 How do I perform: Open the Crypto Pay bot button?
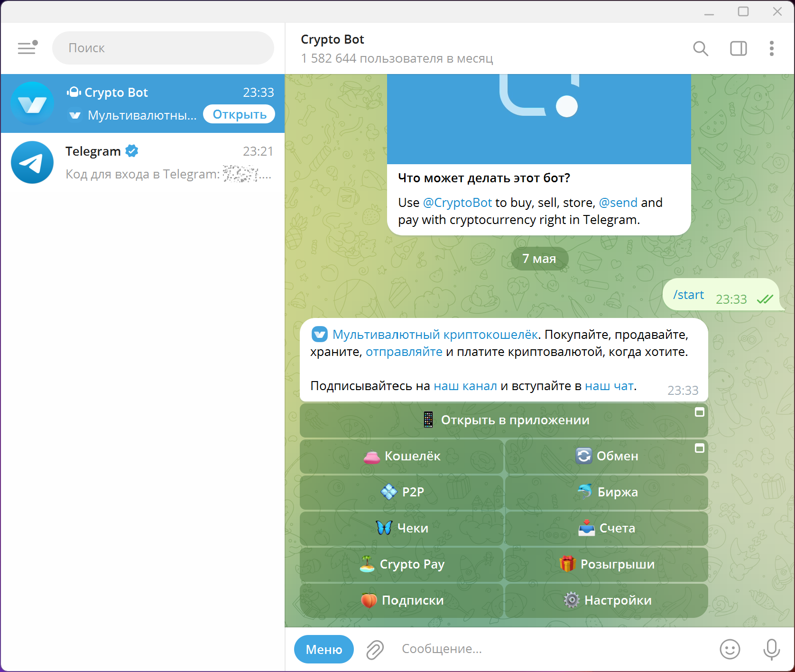pos(401,564)
